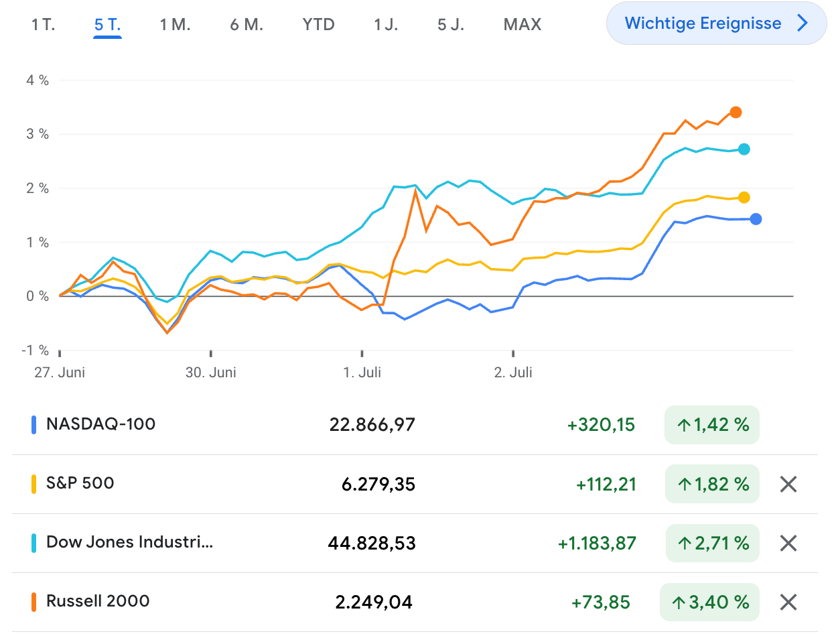Select the 5 T. time range tab
The width and height of the screenshot is (840, 638).
coord(107,25)
